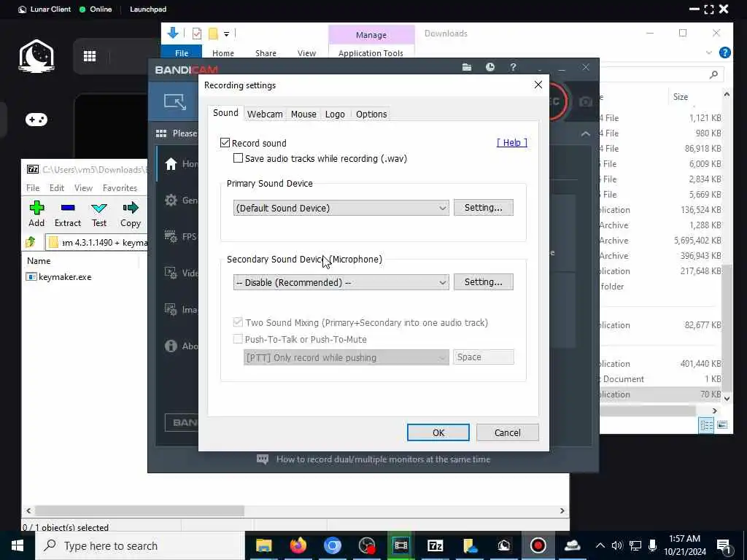Open Lunar Client apps grid icon
The width and height of the screenshot is (747, 560).
pos(90,56)
